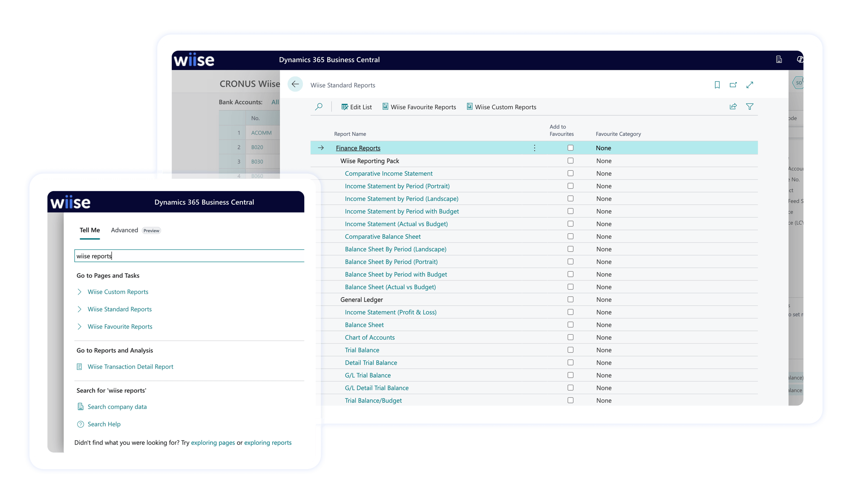Screen dimensions: 852x504
Task: Expand the Wiise Custom Reports search suggestion
Action: click(80, 292)
